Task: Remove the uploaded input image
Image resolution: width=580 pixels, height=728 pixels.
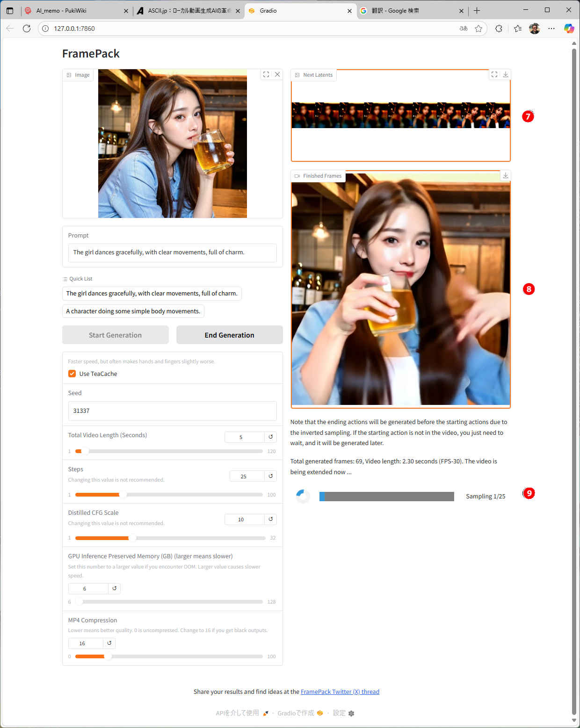Action: pyautogui.click(x=277, y=74)
